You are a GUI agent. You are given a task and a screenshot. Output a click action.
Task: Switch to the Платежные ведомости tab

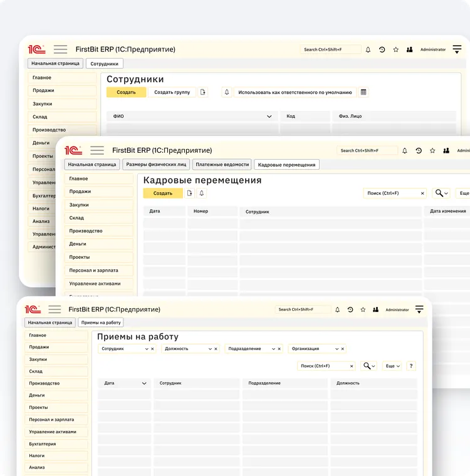point(222,164)
